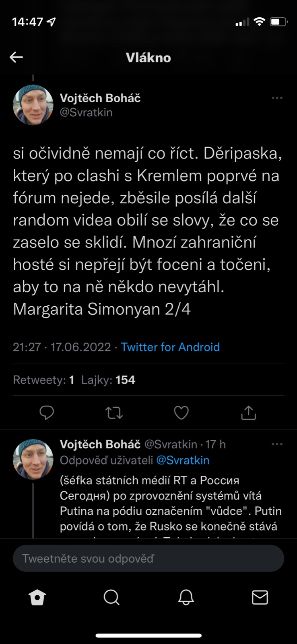Go to Home tab icon
This screenshot has width=297, height=644.
pyautogui.click(x=37, y=598)
